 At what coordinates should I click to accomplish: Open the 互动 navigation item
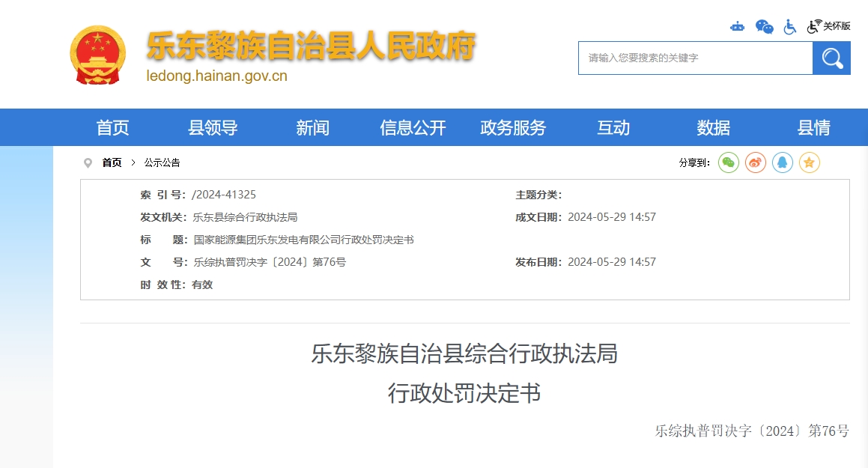[x=613, y=128]
